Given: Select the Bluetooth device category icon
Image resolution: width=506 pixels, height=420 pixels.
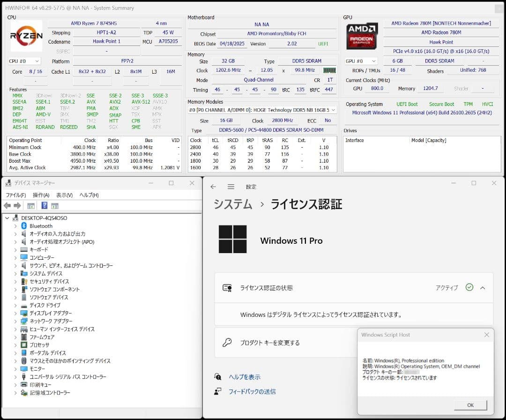Looking at the screenshot, I should [x=24, y=226].
